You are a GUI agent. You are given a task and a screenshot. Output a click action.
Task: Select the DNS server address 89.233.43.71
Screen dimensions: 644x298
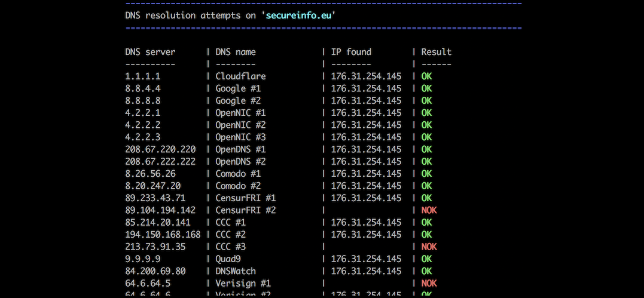coord(155,198)
